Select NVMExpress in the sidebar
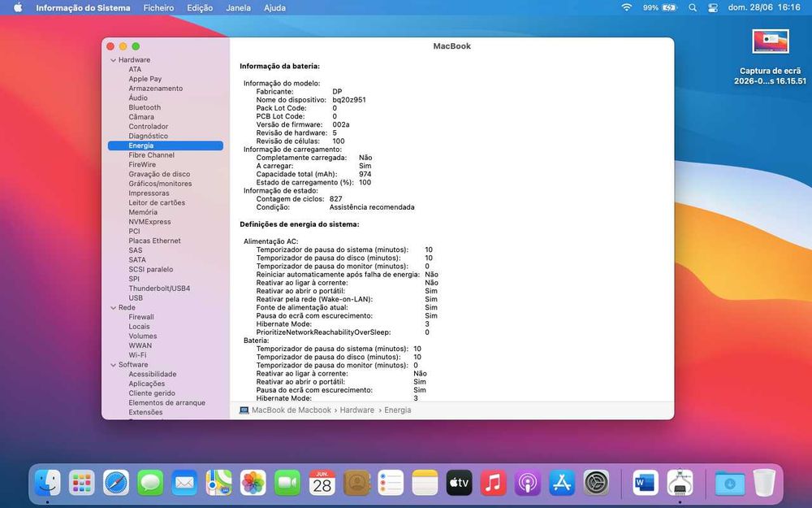 [x=149, y=222]
